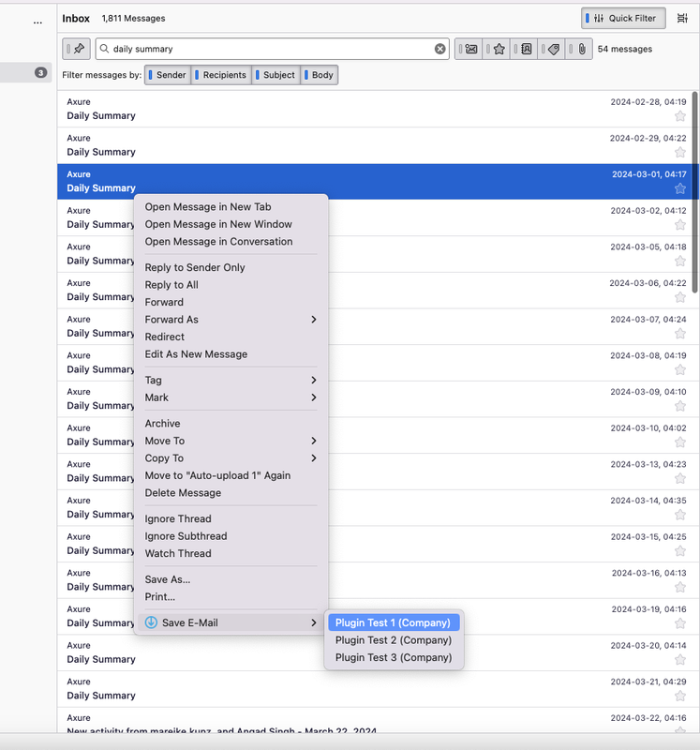The image size is (700, 750).
Task: Choose Edit As New Message
Action: click(x=231, y=354)
